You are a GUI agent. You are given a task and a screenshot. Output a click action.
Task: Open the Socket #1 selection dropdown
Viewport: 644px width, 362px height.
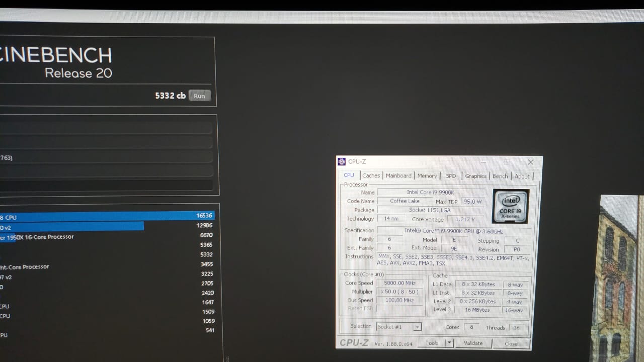(398, 327)
